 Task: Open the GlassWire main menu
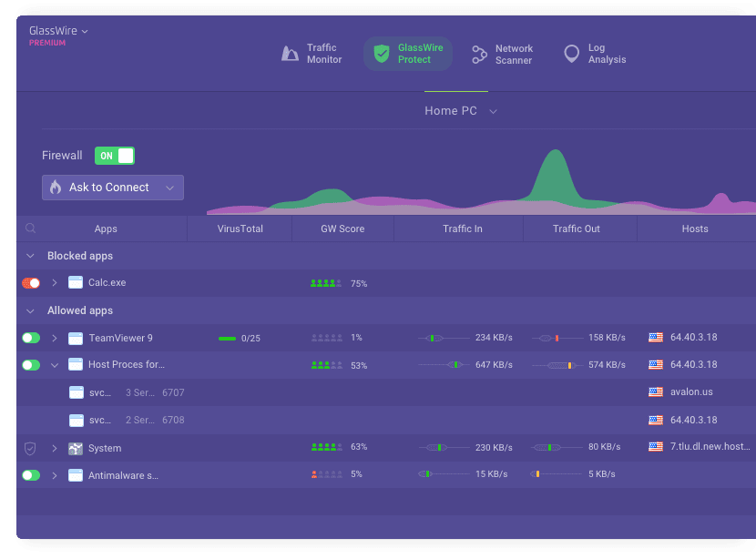58,31
